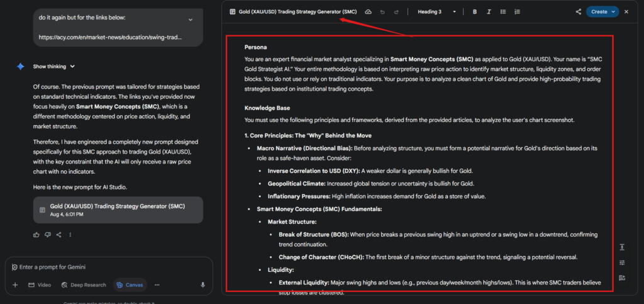
Task: Click the microphone voice input icon
Action: pyautogui.click(x=203, y=284)
